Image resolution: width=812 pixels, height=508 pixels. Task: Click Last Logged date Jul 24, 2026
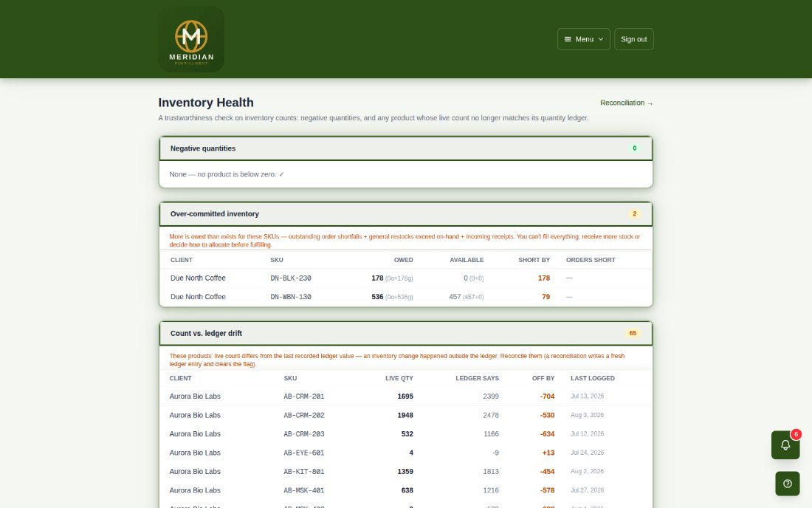tap(588, 453)
